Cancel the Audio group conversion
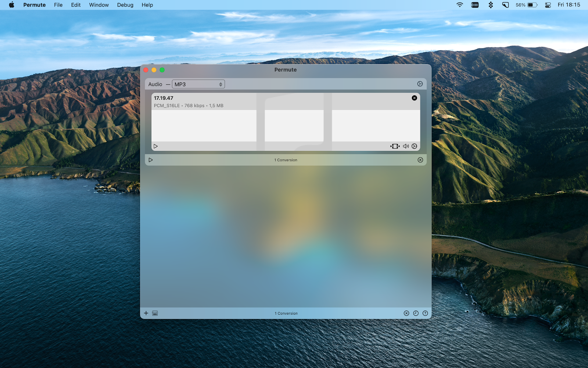The height and width of the screenshot is (368, 588). coord(420,160)
